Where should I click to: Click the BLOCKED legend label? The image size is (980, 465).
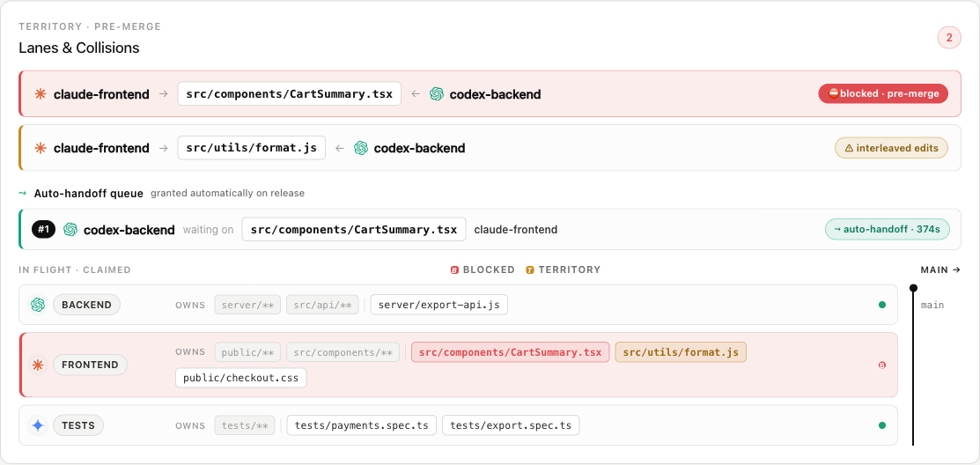click(489, 270)
